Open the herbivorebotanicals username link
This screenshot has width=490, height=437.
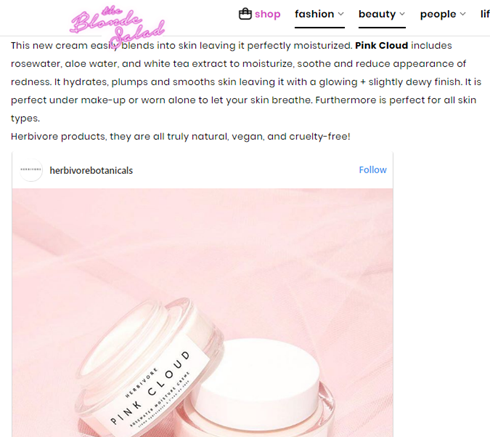(x=91, y=171)
